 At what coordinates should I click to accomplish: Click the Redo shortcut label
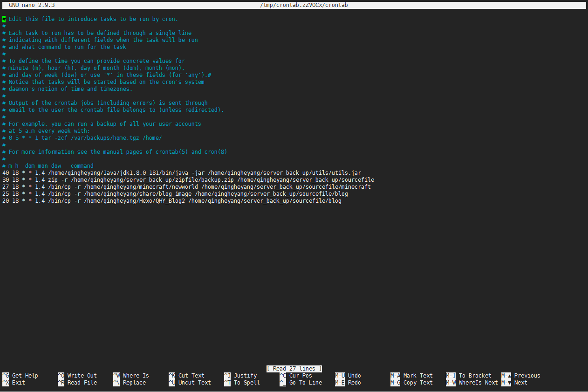pos(354,383)
